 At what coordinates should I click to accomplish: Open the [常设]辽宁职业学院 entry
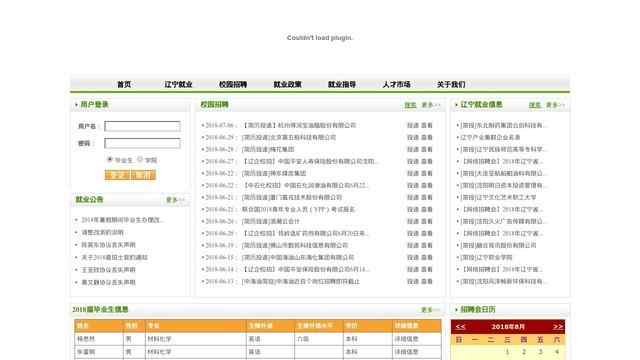click(486, 258)
